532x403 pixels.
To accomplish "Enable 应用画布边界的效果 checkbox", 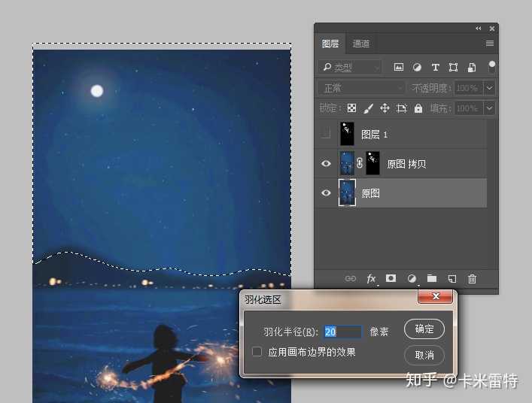I will tap(257, 352).
